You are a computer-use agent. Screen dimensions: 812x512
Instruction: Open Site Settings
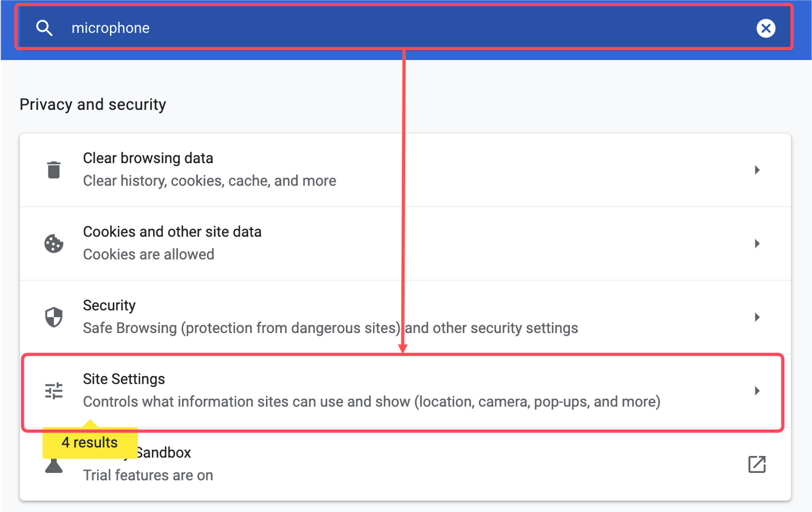[x=405, y=391]
